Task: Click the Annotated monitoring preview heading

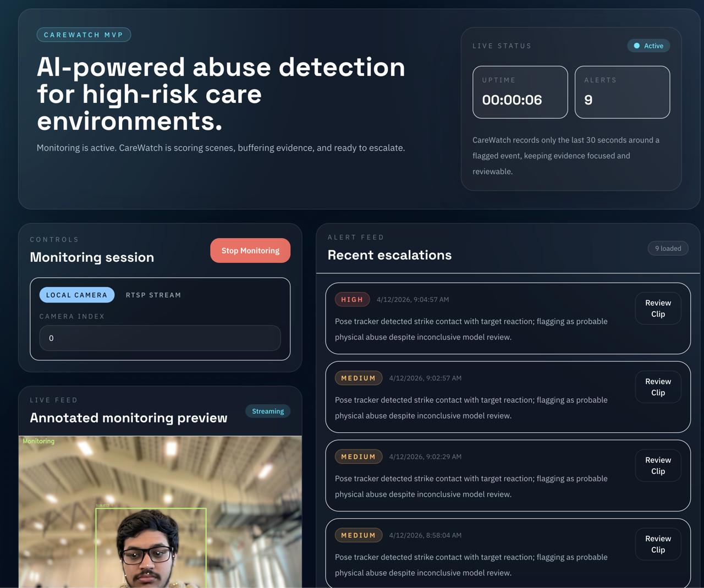Action: point(128,418)
